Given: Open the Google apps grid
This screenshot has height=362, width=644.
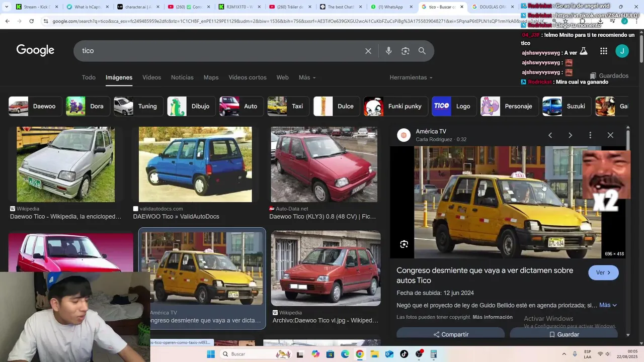Looking at the screenshot, I should 604,51.
